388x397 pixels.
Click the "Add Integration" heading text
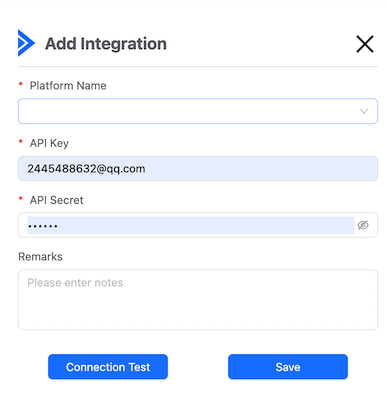106,44
